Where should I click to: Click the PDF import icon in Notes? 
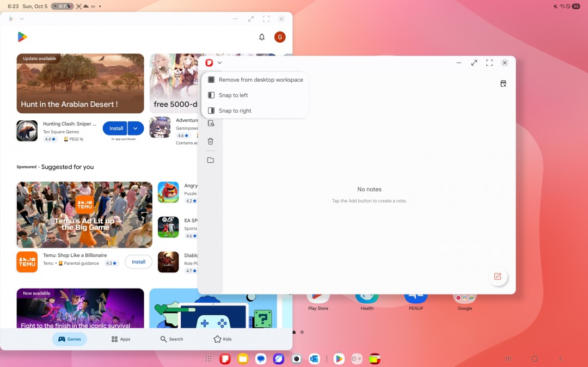pos(503,84)
